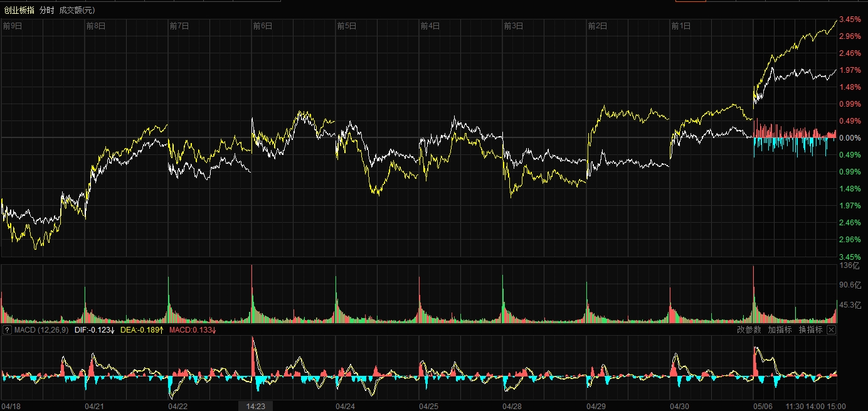Click the top red 3.45% axis label

849,19
